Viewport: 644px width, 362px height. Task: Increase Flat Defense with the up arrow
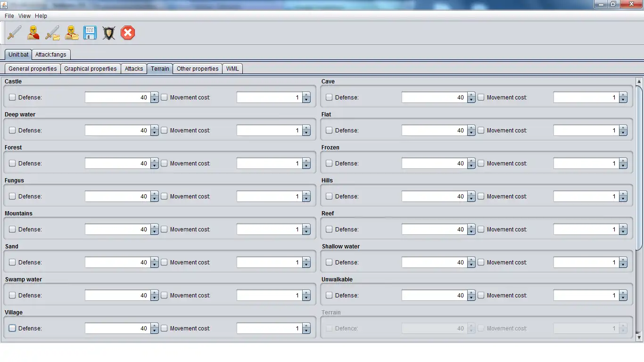tap(471, 128)
